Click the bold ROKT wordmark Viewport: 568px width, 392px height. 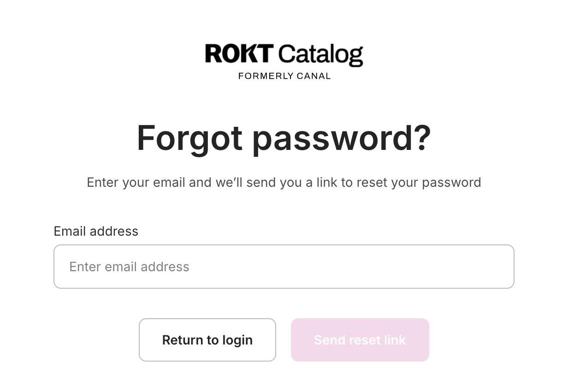[240, 53]
